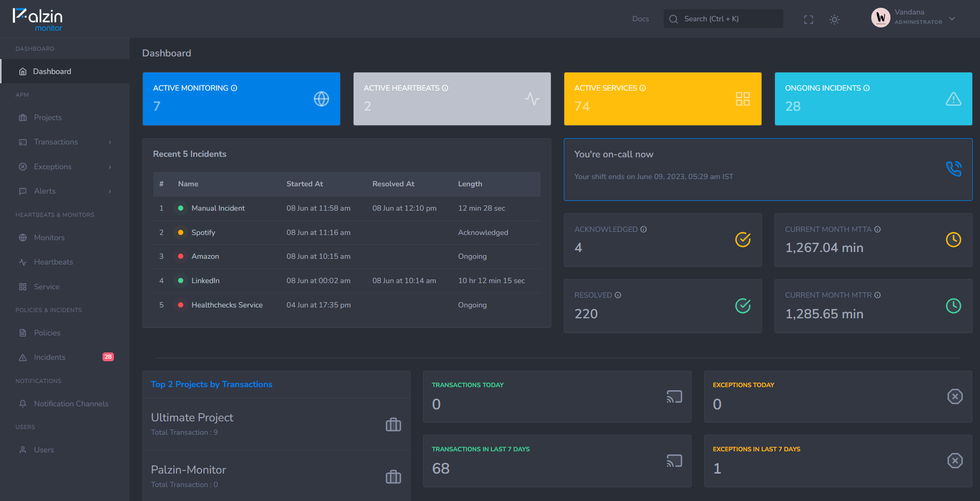Viewport: 980px width, 501px height.
Task: Click the green checkmark on Resolved card
Action: pyautogui.click(x=743, y=306)
